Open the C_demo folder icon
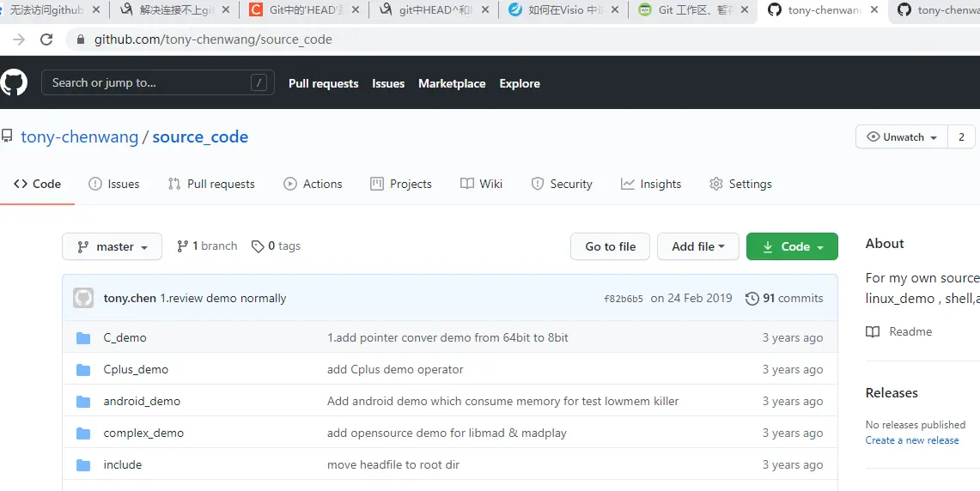Screen dimensions: 980x491 click(x=83, y=338)
